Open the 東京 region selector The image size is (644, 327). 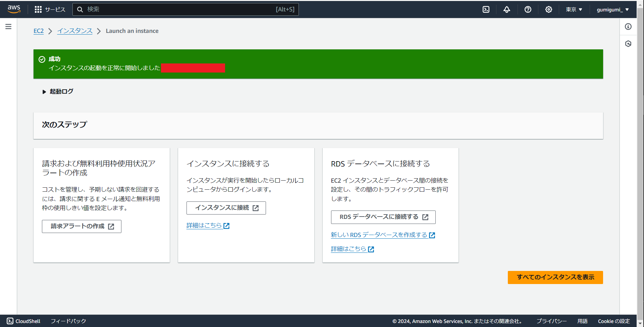click(574, 9)
